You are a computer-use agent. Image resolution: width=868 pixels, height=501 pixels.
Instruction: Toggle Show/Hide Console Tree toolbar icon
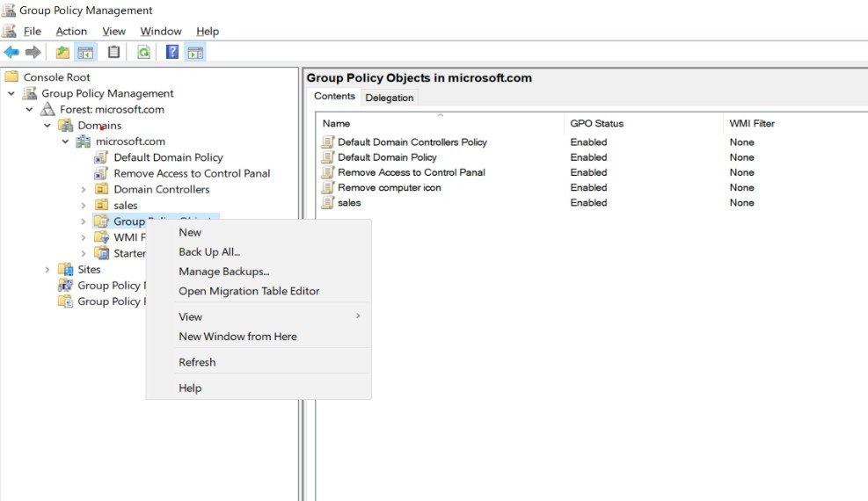coord(85,53)
